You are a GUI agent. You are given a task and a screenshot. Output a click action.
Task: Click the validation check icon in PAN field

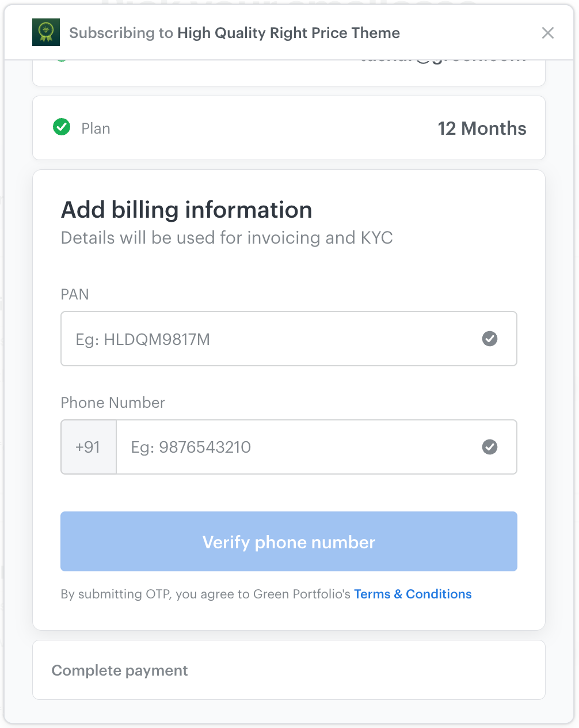click(490, 339)
